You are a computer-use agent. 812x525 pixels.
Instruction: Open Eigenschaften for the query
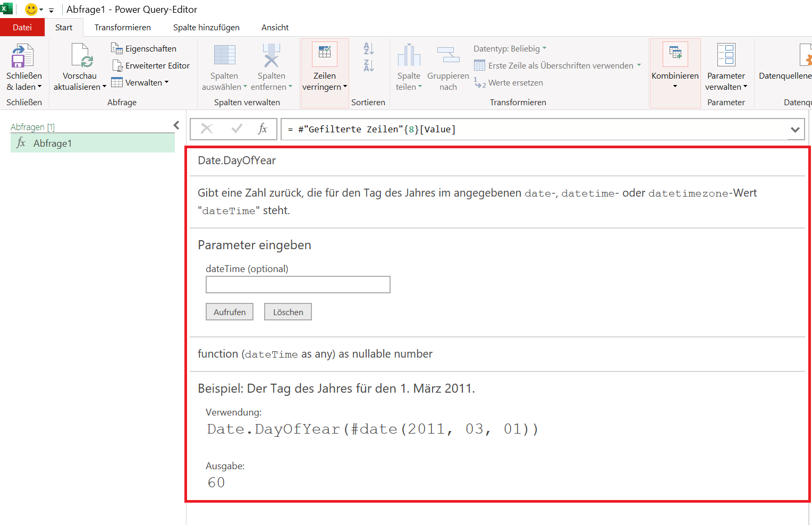(144, 48)
